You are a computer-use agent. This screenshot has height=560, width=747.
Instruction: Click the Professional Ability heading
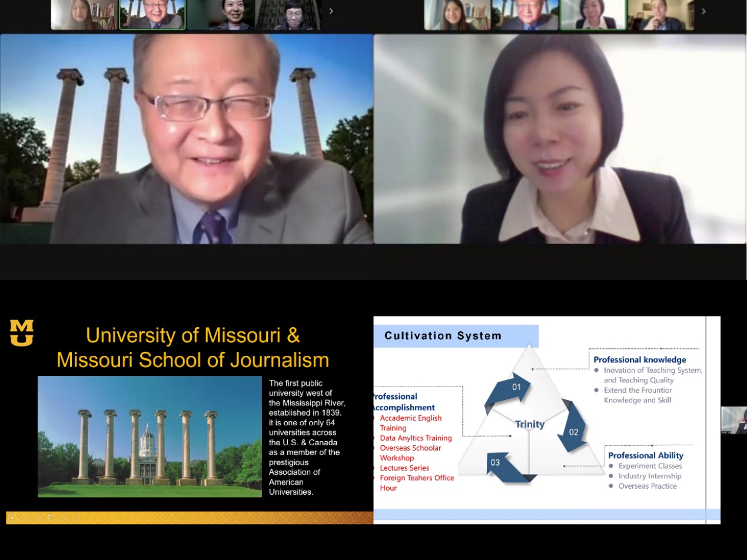(645, 455)
